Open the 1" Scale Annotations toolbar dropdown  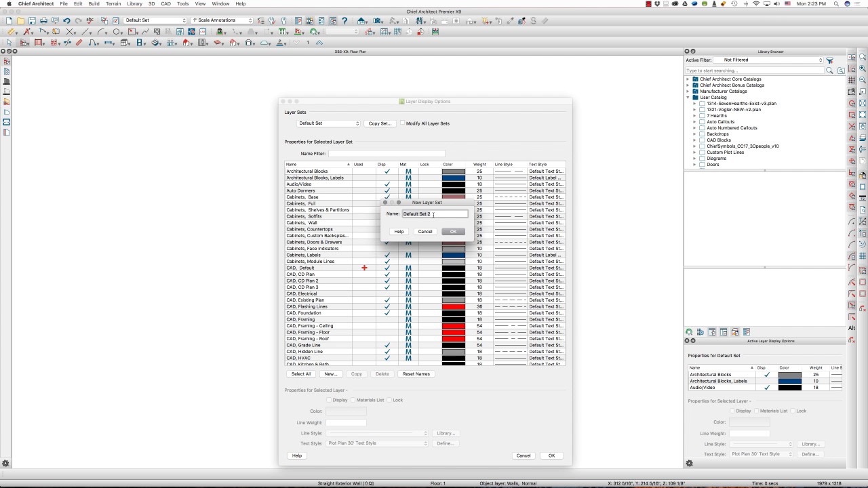click(222, 20)
